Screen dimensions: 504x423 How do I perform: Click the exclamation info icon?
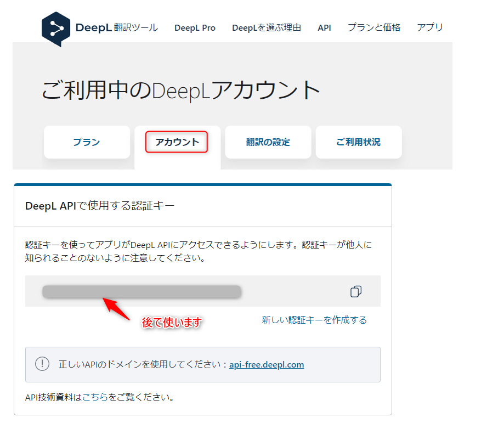tap(42, 364)
